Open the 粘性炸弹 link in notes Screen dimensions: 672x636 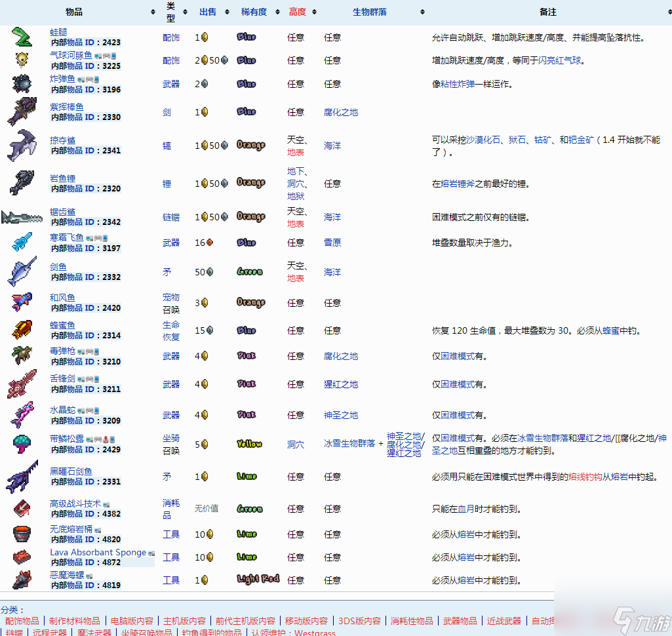[457, 84]
